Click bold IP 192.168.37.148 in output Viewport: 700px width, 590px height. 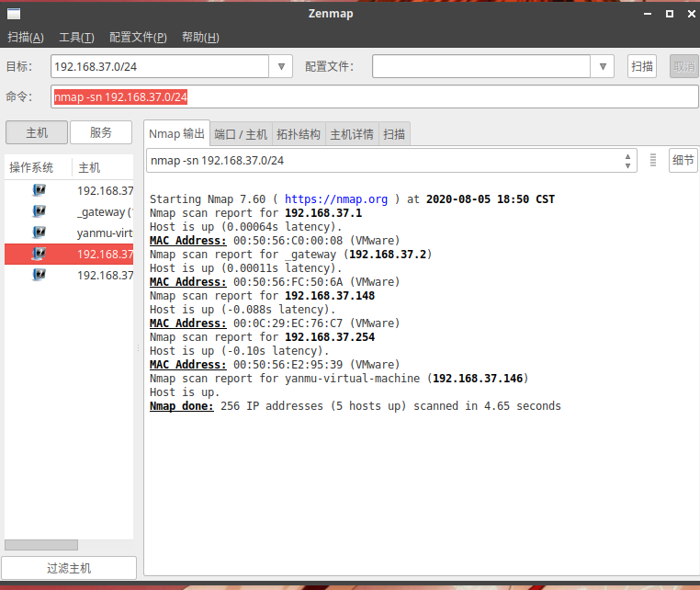point(330,296)
